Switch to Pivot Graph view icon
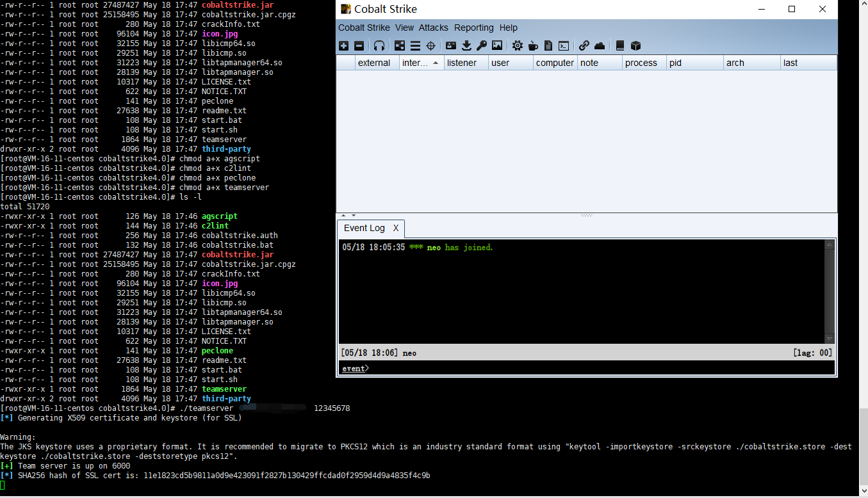The image size is (868, 498). pos(400,45)
